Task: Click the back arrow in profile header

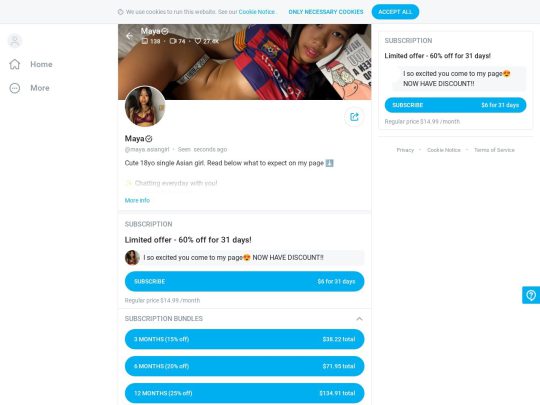Action: click(129, 36)
